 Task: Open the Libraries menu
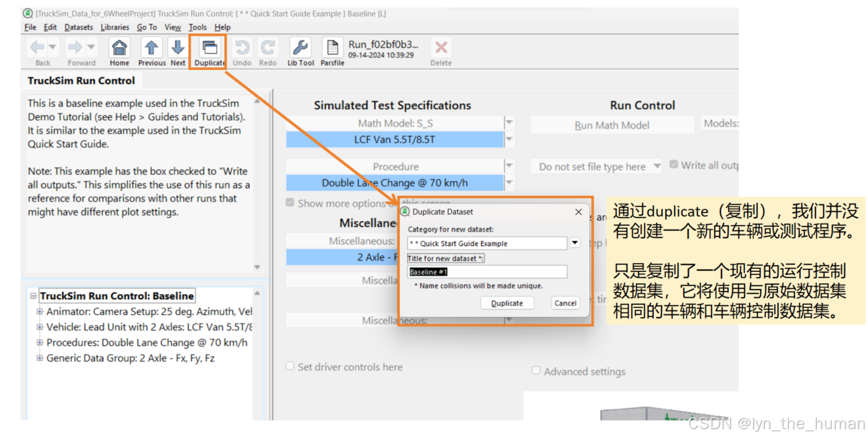(115, 27)
